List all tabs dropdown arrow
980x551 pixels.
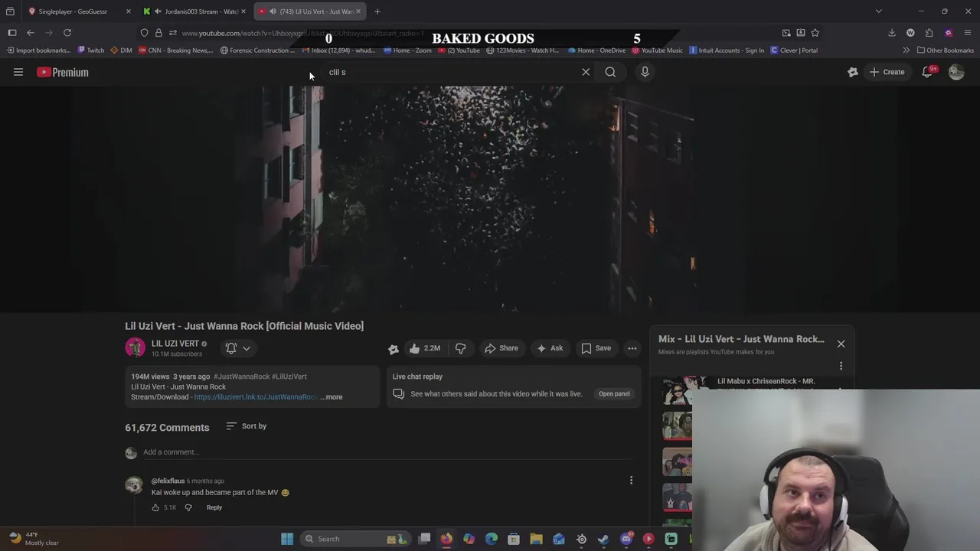(x=879, y=11)
